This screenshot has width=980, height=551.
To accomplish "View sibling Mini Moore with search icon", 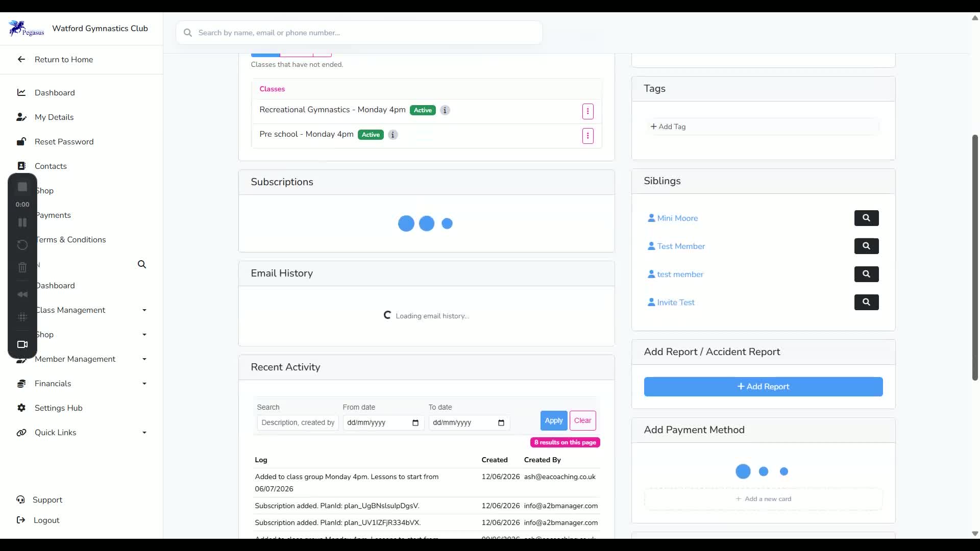I will pos(866,218).
